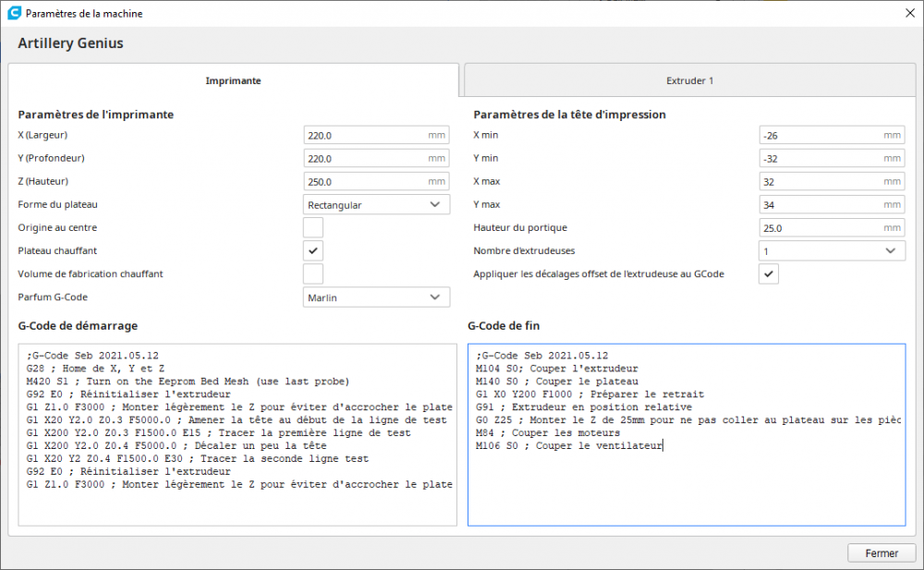Image resolution: width=924 pixels, height=570 pixels.
Task: Open the Nombre d'extrudeuses dropdown
Action: 832,250
